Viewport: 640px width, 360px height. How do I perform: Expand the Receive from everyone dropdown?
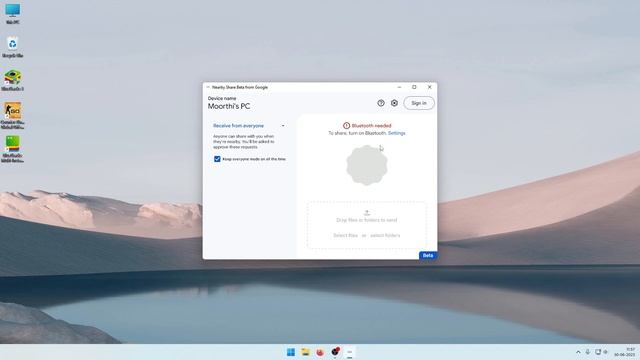tap(249, 126)
